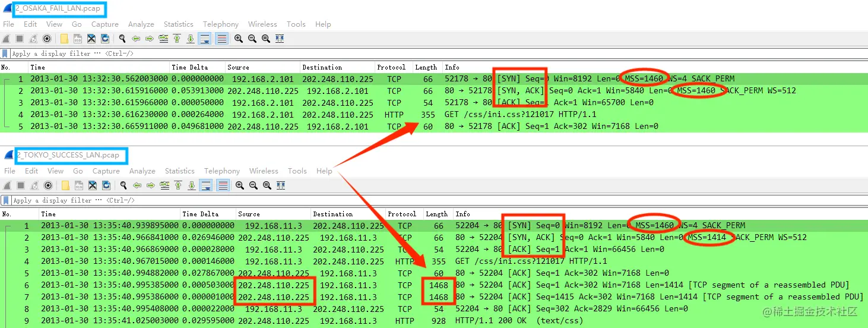Open Telephony menu in OSAKA_FAIL_LAN window
The width and height of the screenshot is (868, 328).
(x=220, y=24)
